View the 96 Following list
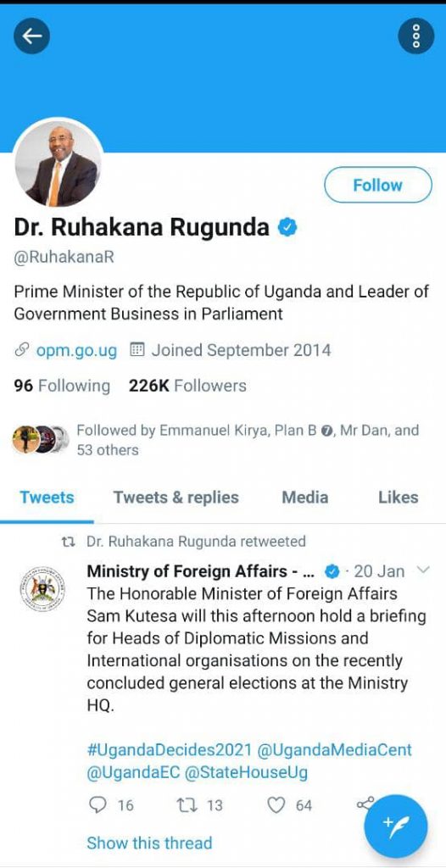Screen dimensions: 446x868 (x=62, y=386)
